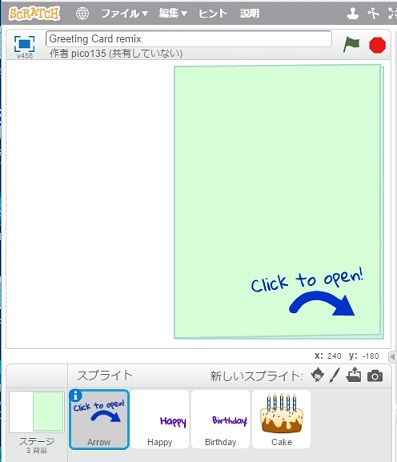Select the duplicate stamp tool
Image resolution: width=397 pixels, height=462 pixels.
pos(353,14)
